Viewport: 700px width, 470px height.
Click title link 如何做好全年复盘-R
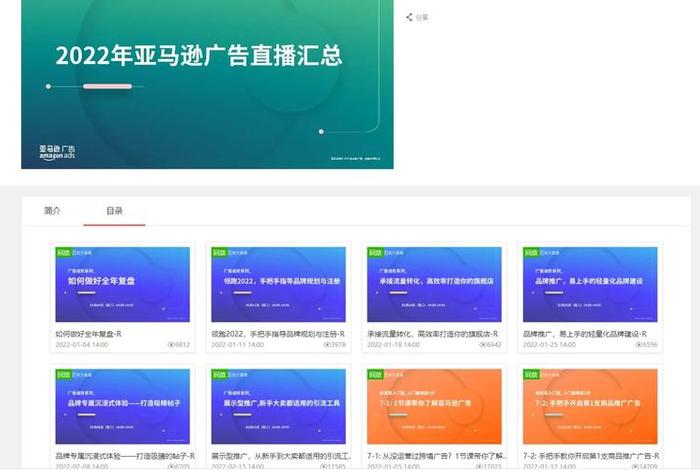pos(88,334)
